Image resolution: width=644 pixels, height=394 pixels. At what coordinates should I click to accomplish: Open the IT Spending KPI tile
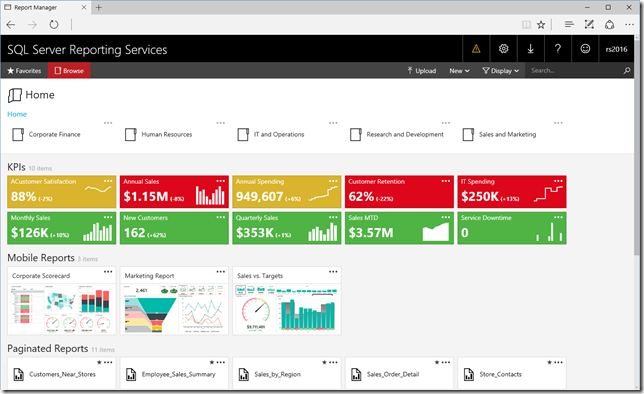(512, 192)
